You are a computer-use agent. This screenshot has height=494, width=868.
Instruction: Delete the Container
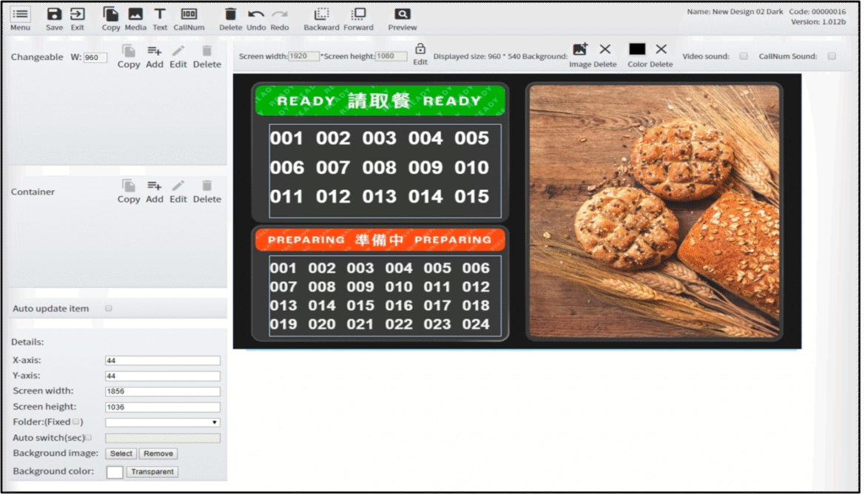coord(207,192)
